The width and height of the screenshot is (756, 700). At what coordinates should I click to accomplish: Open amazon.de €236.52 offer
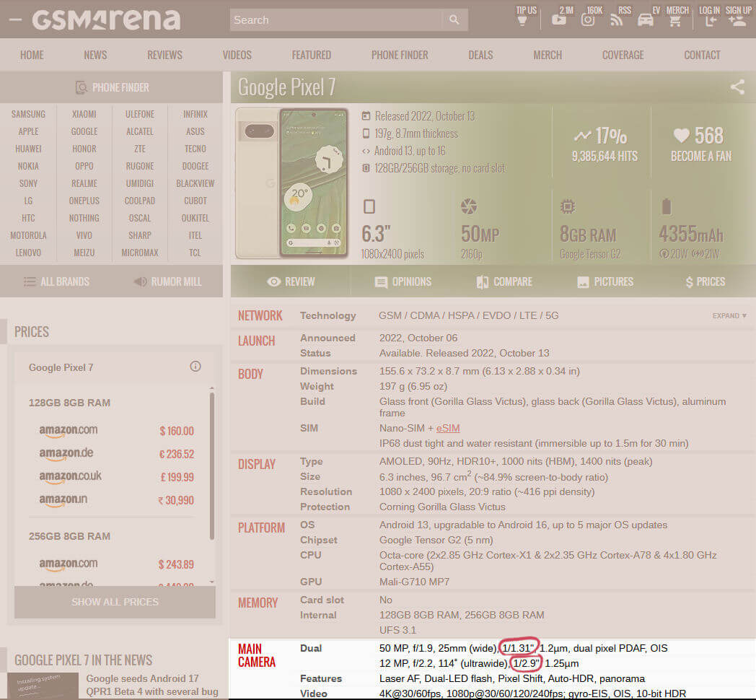pyautogui.click(x=117, y=453)
